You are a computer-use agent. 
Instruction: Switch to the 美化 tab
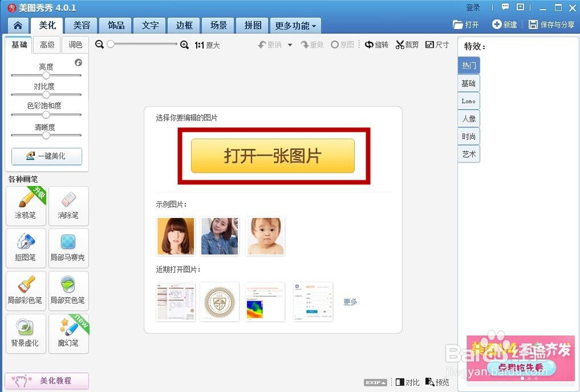click(47, 26)
